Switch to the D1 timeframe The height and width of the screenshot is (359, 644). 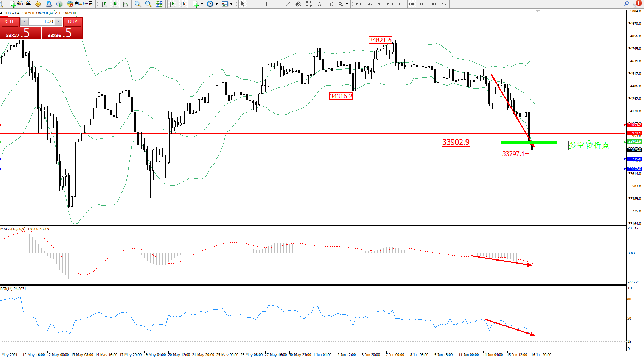pyautogui.click(x=422, y=4)
